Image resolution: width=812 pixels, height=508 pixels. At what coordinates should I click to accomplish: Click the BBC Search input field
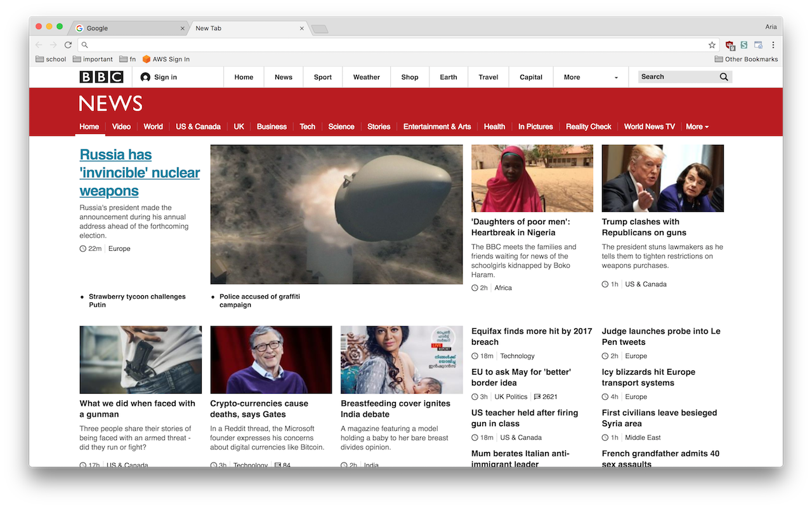677,77
